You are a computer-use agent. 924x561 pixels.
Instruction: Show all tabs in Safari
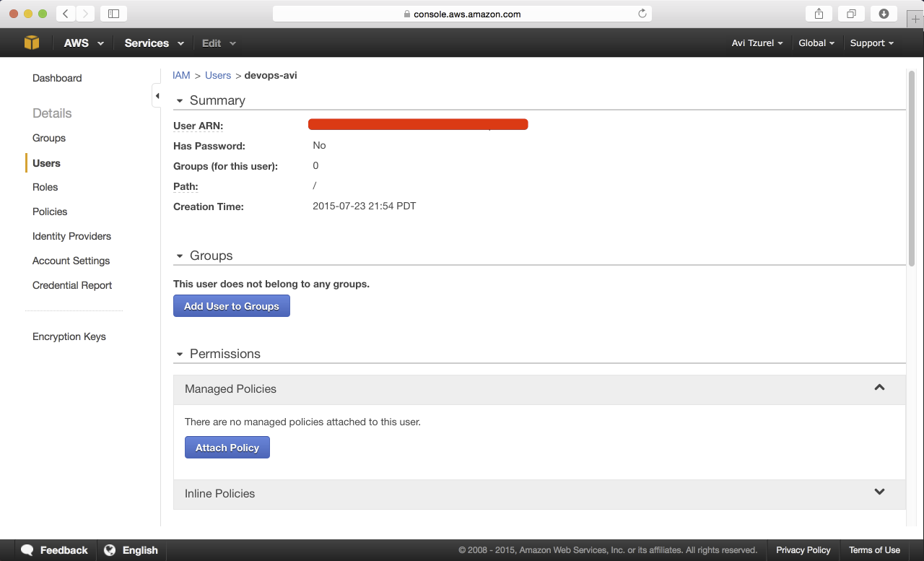(851, 13)
